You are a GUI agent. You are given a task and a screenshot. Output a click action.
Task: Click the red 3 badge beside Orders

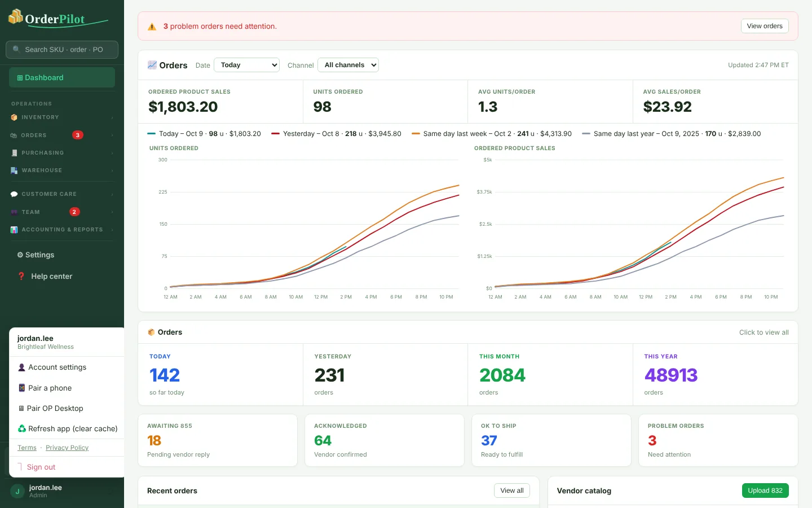[x=78, y=135]
